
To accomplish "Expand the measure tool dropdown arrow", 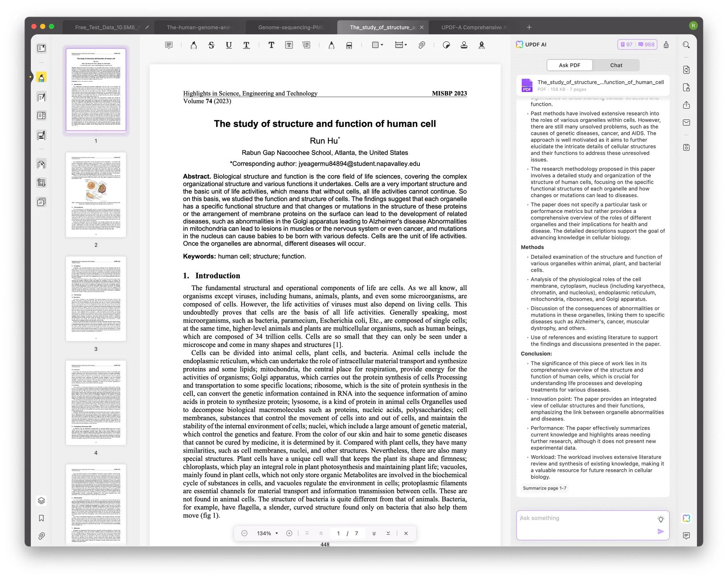I will (x=406, y=45).
